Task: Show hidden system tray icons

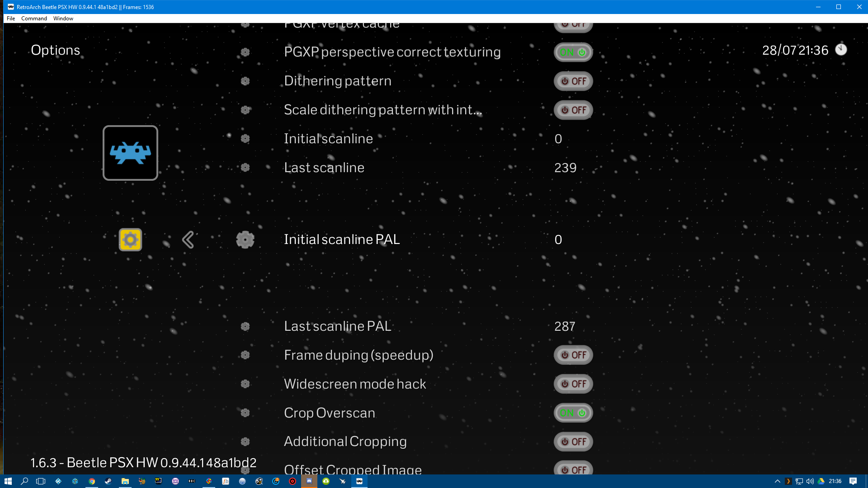Action: 778,481
